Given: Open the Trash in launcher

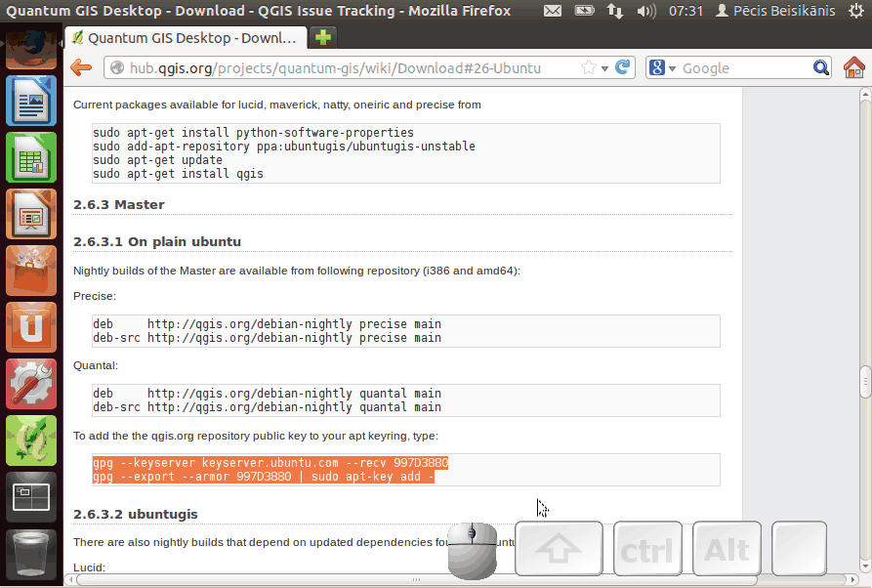Looking at the screenshot, I should [31, 554].
